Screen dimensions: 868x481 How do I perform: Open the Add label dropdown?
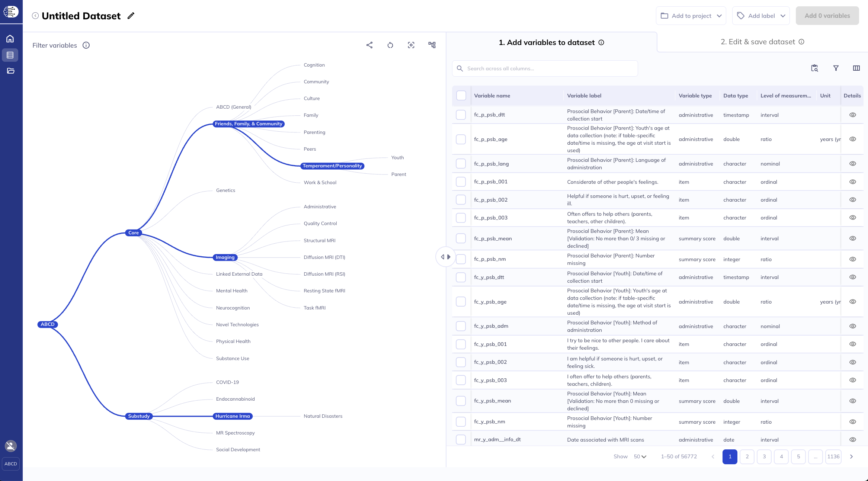pyautogui.click(x=761, y=16)
